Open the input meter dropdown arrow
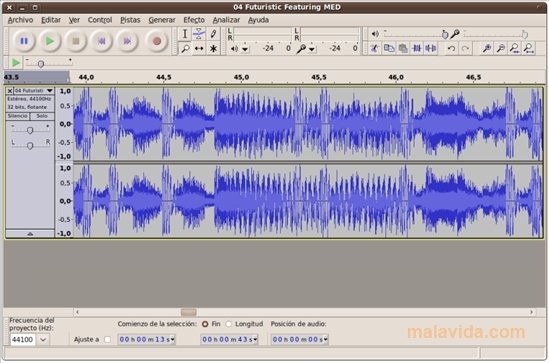The image size is (549, 363). (x=312, y=49)
